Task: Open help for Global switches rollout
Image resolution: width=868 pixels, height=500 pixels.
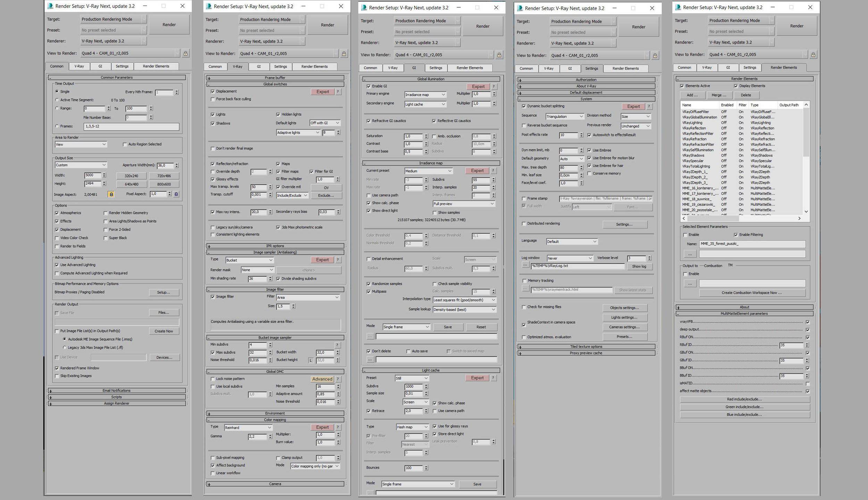Action: tap(338, 92)
